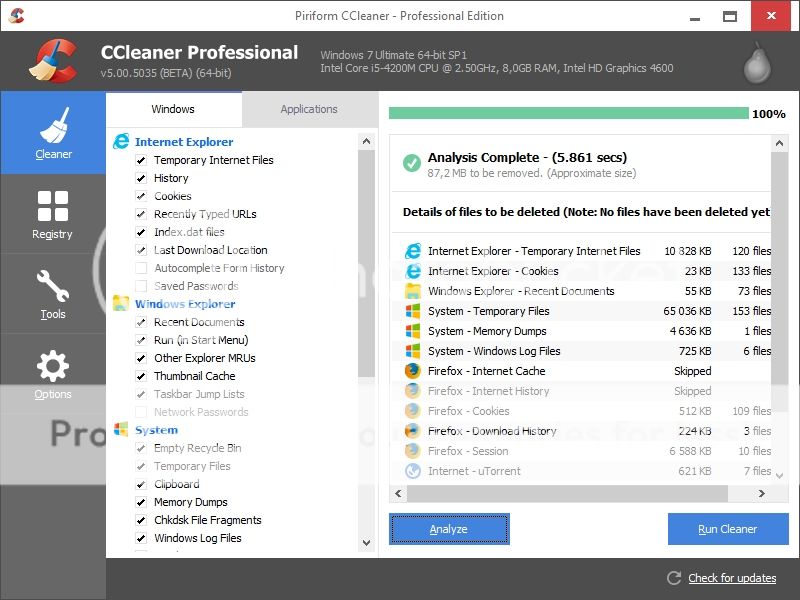
Task: Open the Tools section wrench icon
Action: (x=53, y=286)
